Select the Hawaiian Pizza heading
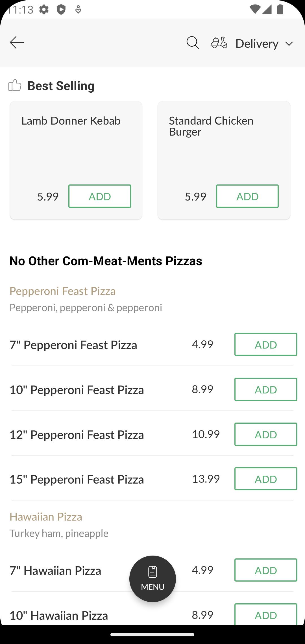Viewport: 305px width, 644px height. point(46,517)
